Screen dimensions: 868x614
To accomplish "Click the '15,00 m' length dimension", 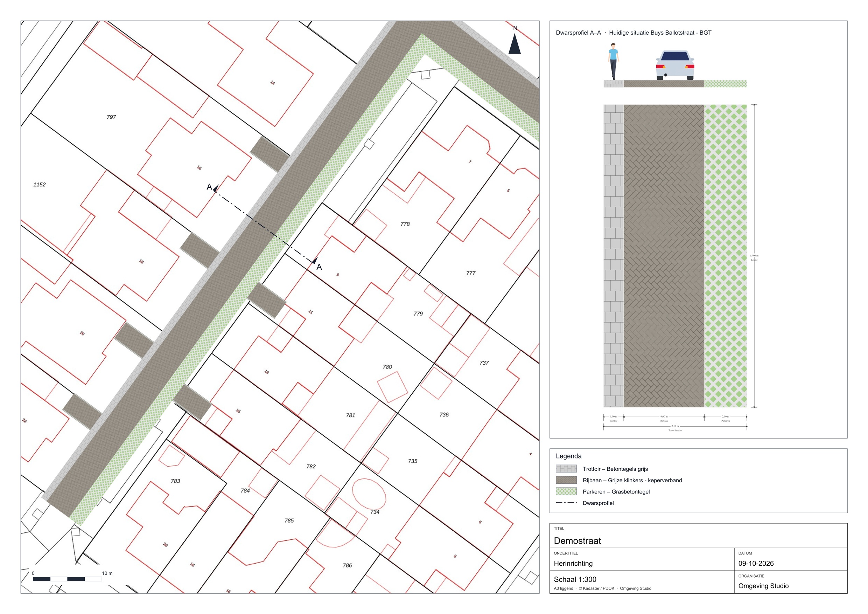I will [x=754, y=256].
